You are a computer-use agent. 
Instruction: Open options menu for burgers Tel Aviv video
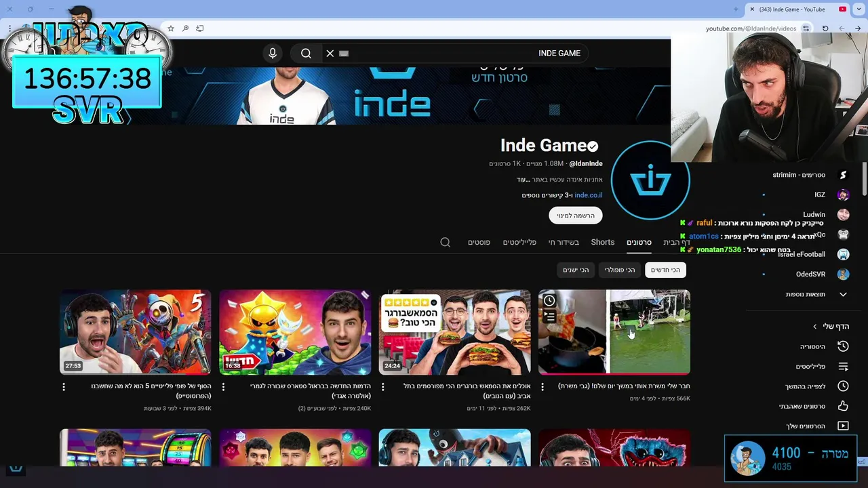pos(383,386)
